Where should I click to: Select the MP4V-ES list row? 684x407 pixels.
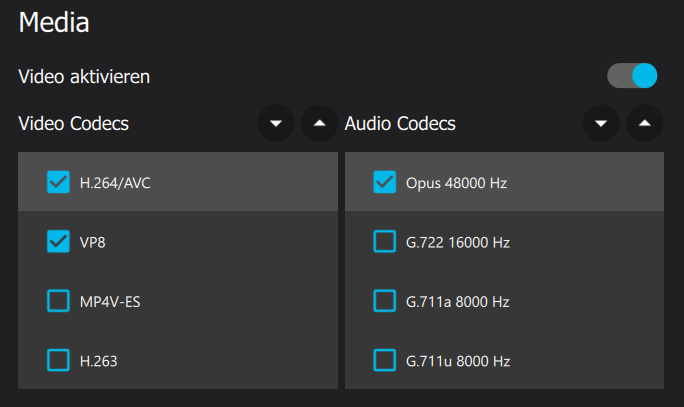coord(178,301)
